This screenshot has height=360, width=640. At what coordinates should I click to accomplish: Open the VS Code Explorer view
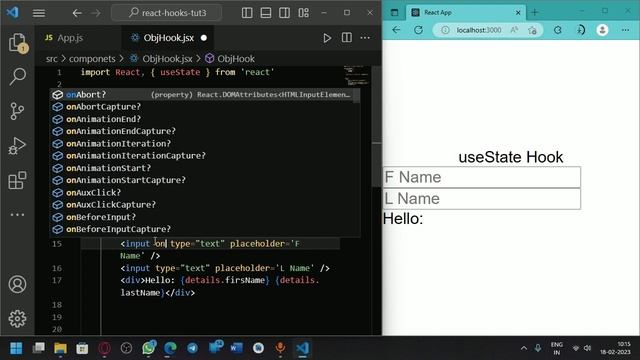point(18,42)
